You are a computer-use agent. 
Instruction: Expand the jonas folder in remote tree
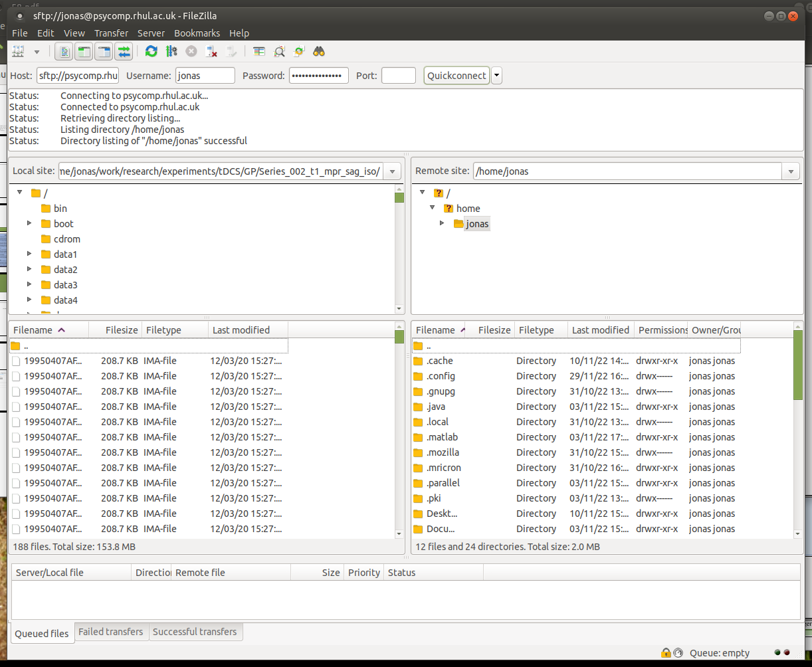coord(443,223)
